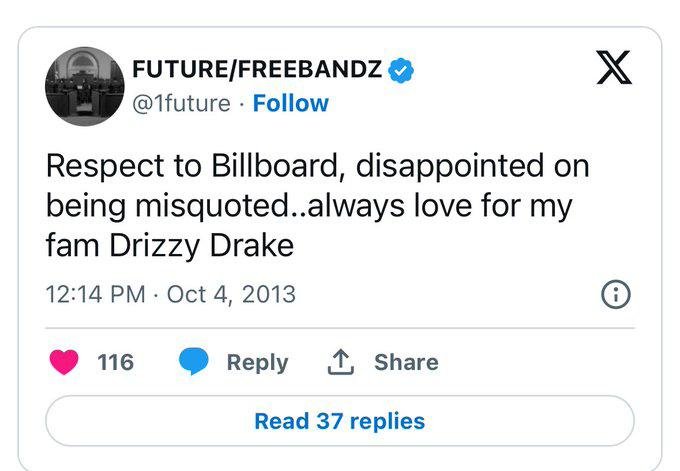Click the blue reply bubble icon
The image size is (680, 471).
(x=193, y=362)
